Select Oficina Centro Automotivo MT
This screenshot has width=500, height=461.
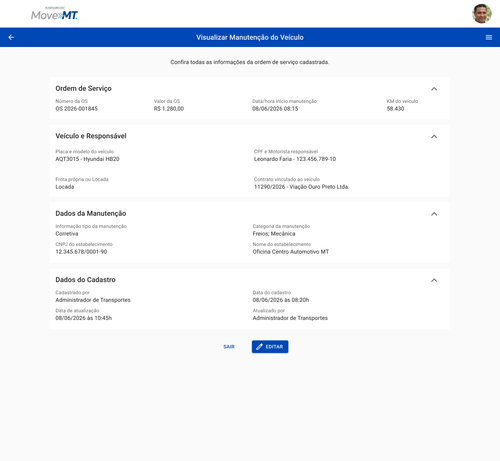[x=291, y=252]
